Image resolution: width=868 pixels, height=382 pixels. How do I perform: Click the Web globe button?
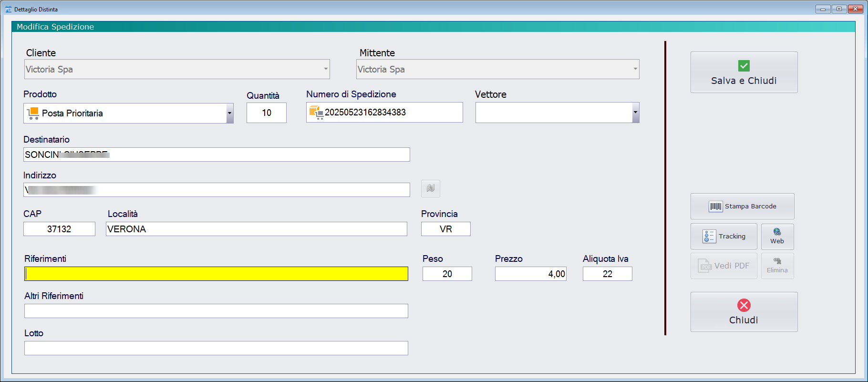(777, 237)
